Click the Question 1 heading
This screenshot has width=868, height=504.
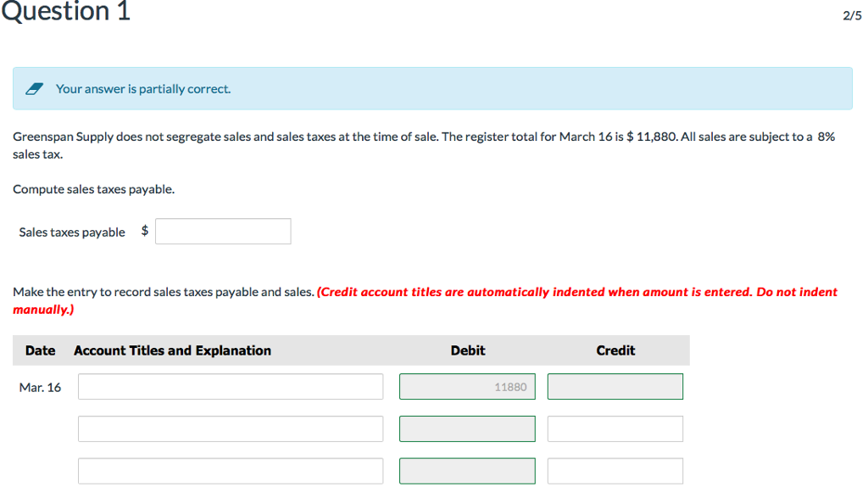tap(64, 13)
